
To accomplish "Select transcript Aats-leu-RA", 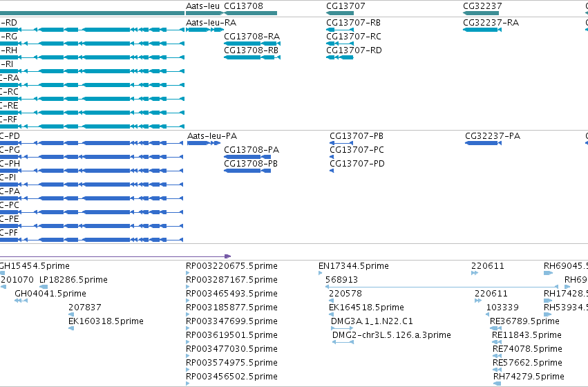I will [205, 30].
